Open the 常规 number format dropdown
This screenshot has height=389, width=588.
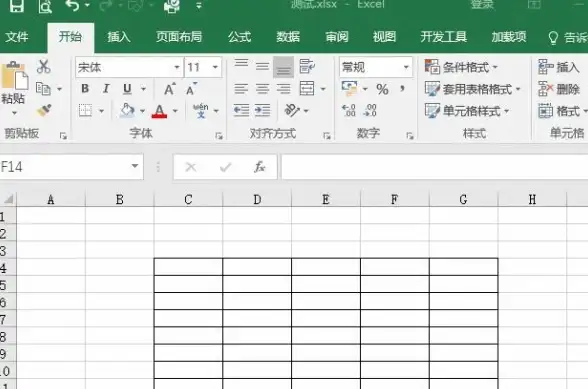click(406, 68)
